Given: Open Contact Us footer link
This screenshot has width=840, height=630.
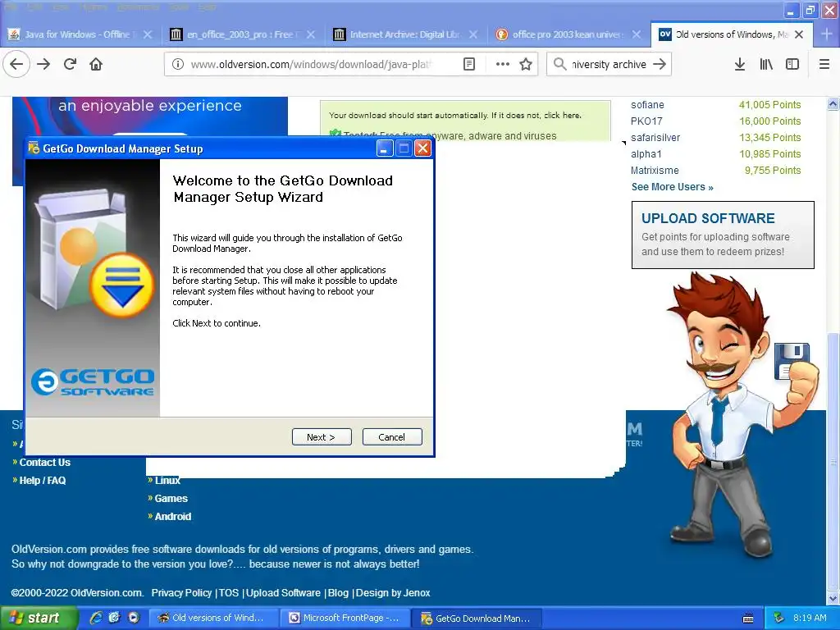Looking at the screenshot, I should coord(44,463).
